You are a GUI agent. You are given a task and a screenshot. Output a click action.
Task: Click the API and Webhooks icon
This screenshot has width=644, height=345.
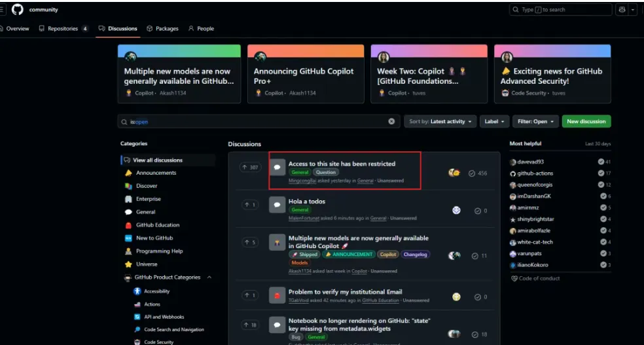[137, 317]
